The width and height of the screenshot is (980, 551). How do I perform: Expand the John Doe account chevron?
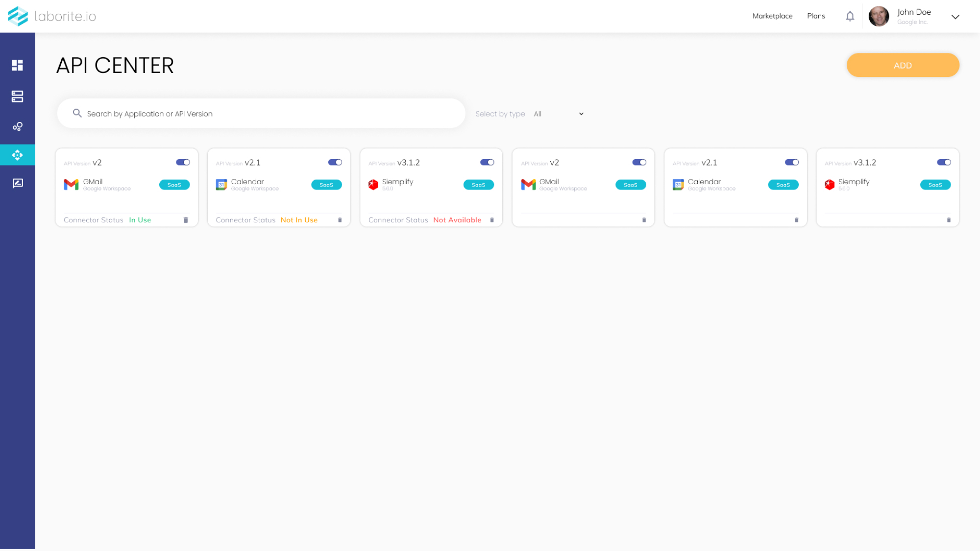pyautogui.click(x=955, y=17)
